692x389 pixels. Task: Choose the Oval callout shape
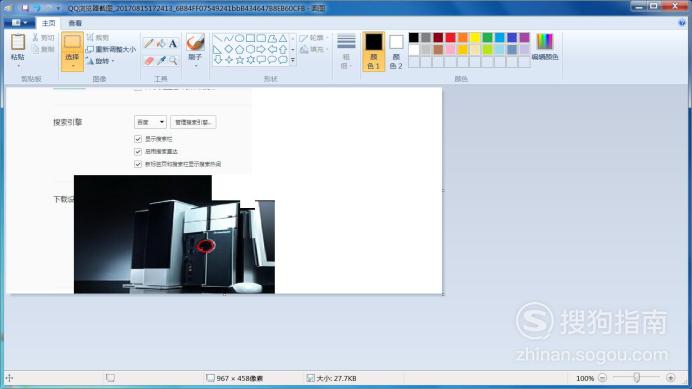(x=272, y=60)
